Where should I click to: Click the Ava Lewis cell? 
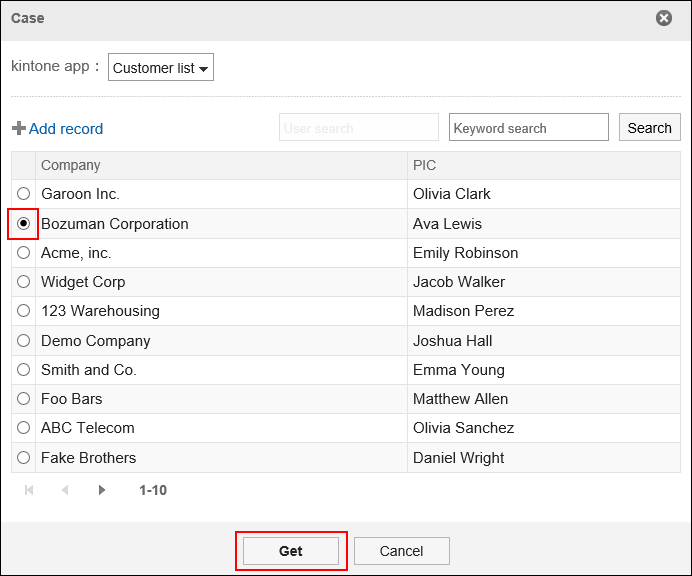(x=544, y=224)
